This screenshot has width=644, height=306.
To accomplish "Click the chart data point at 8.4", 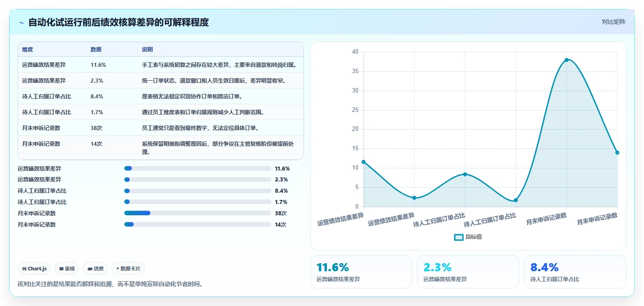I will point(465,174).
